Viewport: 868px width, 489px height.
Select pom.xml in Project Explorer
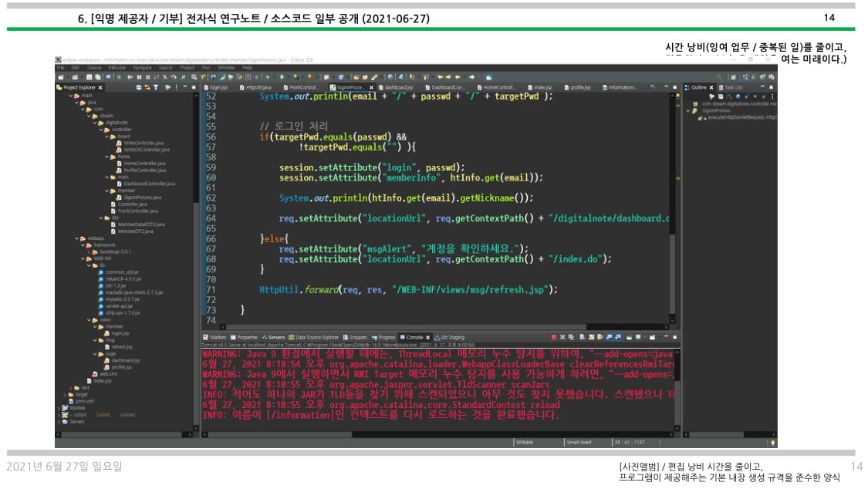pyautogui.click(x=81, y=401)
